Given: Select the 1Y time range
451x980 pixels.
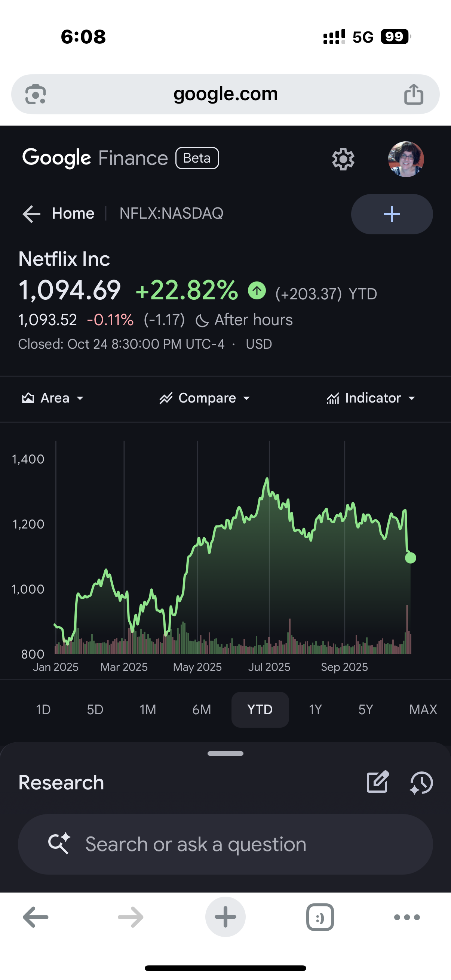Looking at the screenshot, I should tap(315, 709).
